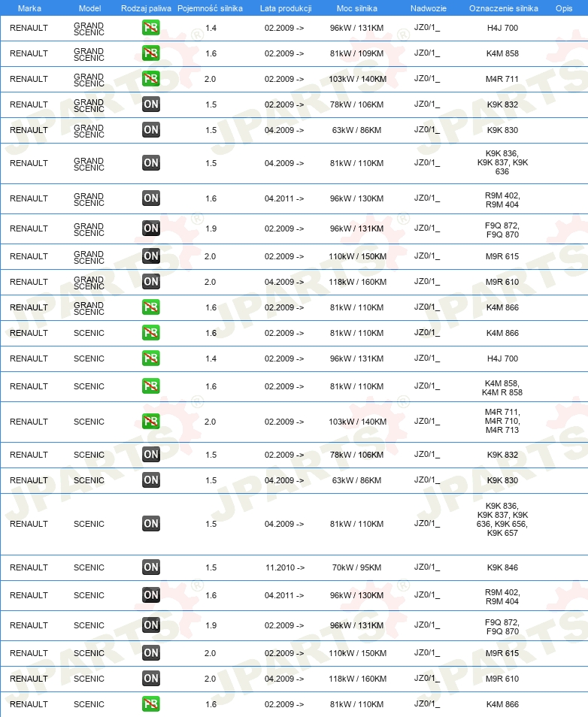Click '118kW / 160KM' in Grand Scenic row
Viewport: 588px width, 717px height.
pos(357,282)
